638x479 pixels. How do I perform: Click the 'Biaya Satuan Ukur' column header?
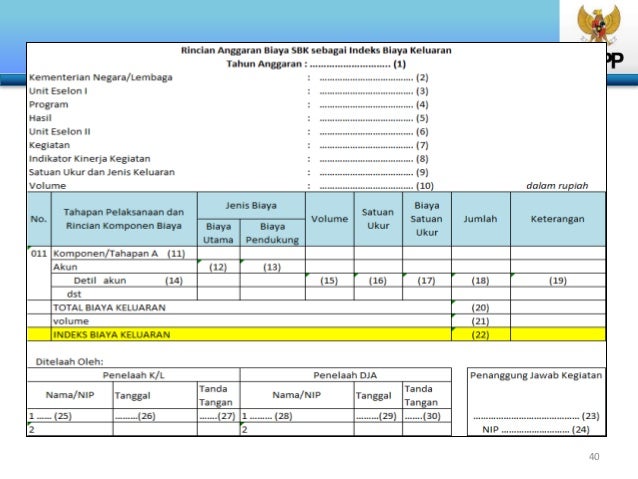(427, 219)
